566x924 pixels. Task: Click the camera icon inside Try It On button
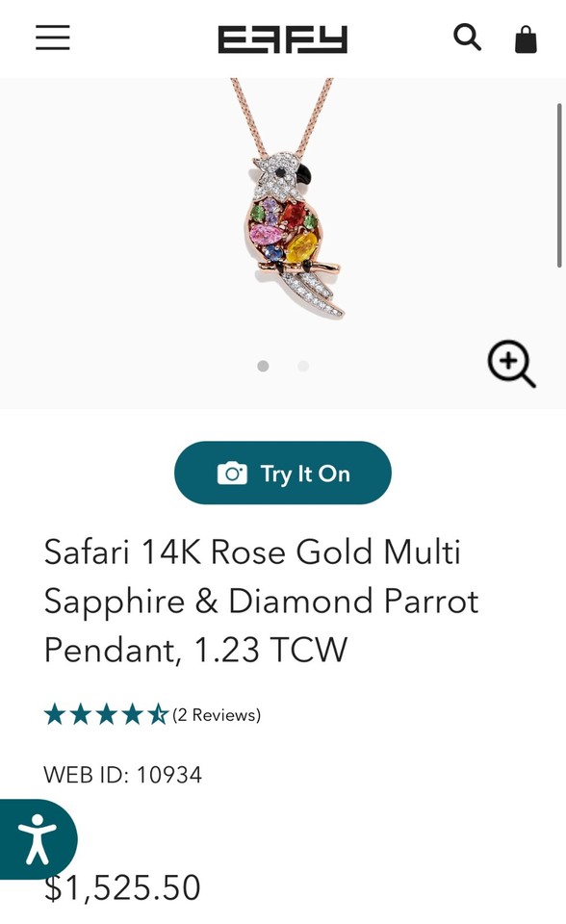[x=229, y=473]
